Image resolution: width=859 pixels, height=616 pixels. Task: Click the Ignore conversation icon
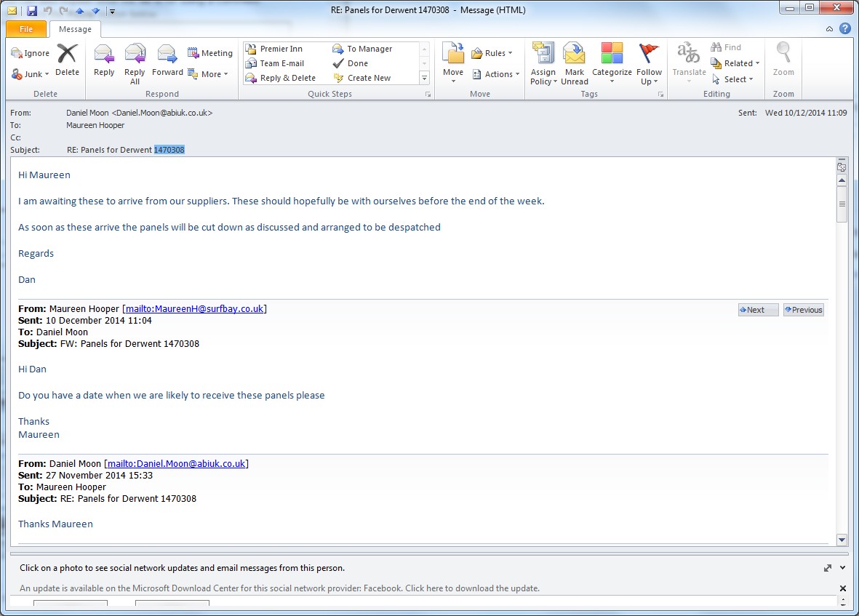pyautogui.click(x=30, y=53)
